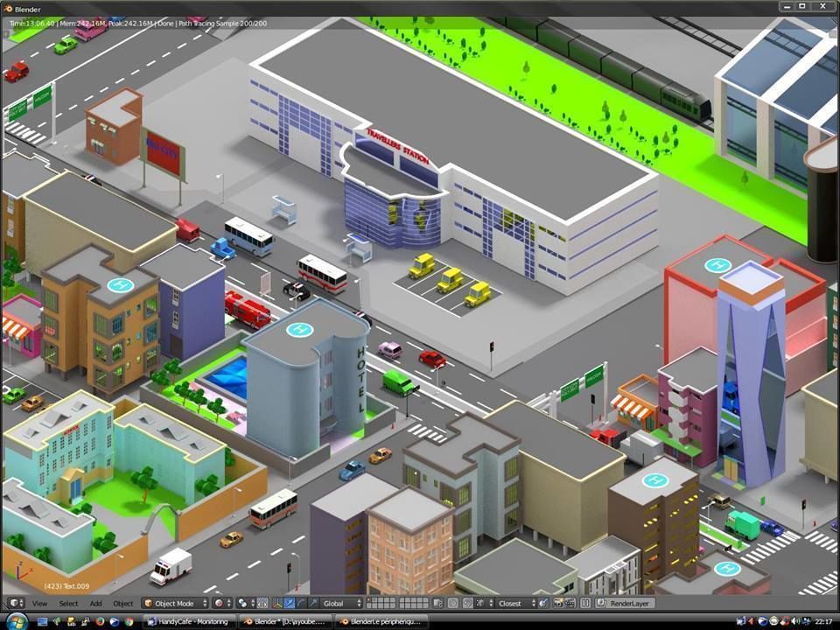Toggle snap during transform magnet
The image size is (840, 630).
coord(467,603)
